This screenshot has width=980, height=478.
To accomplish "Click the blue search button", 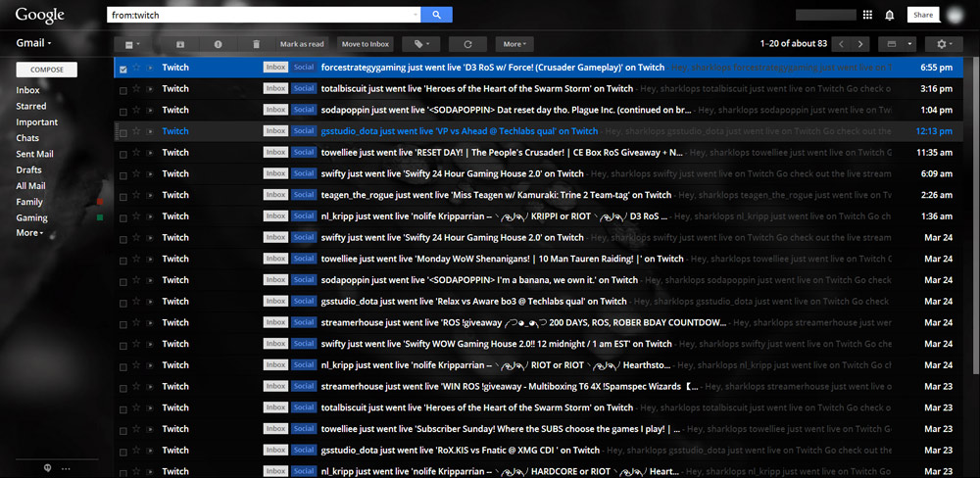I will [x=436, y=15].
